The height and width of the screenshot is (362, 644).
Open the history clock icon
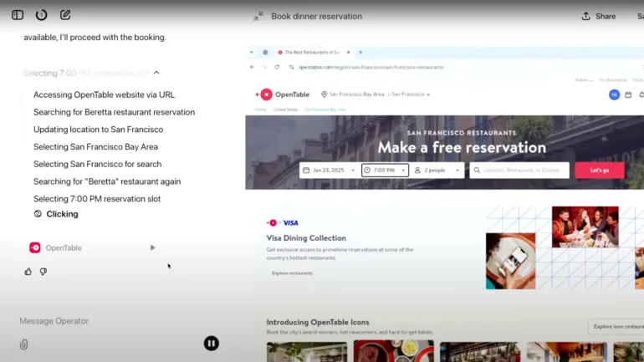pos(41,15)
